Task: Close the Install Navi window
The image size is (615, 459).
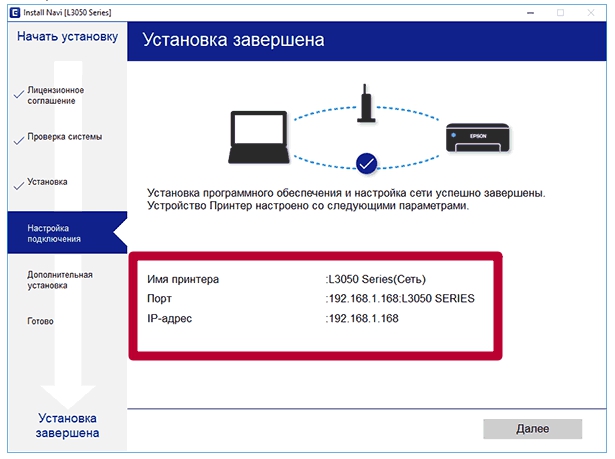Action: pos(591,13)
